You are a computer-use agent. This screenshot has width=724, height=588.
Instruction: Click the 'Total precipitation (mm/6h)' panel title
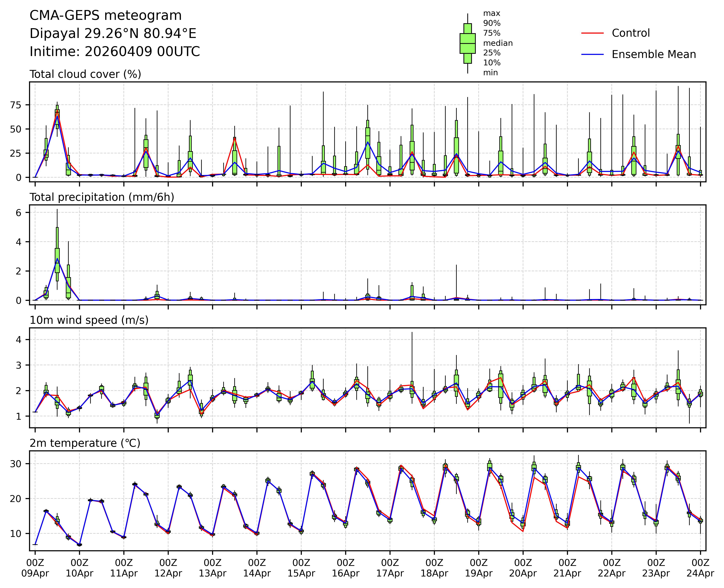coord(102,197)
